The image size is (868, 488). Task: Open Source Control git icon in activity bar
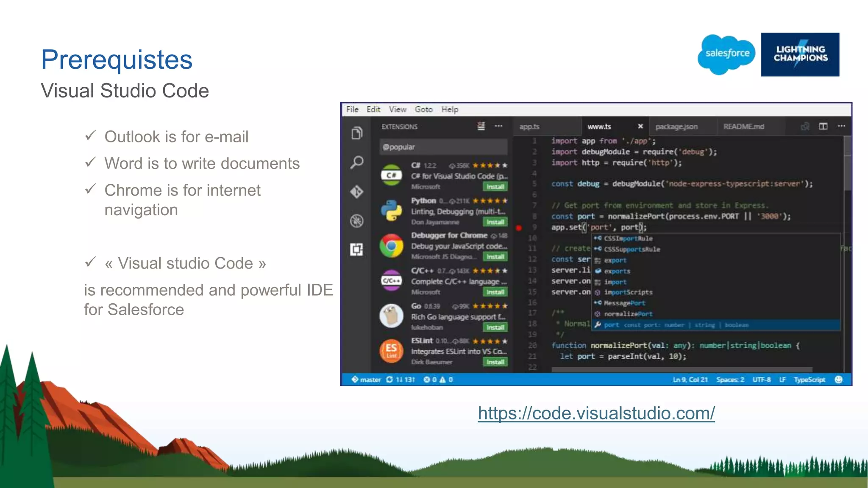coord(357,192)
